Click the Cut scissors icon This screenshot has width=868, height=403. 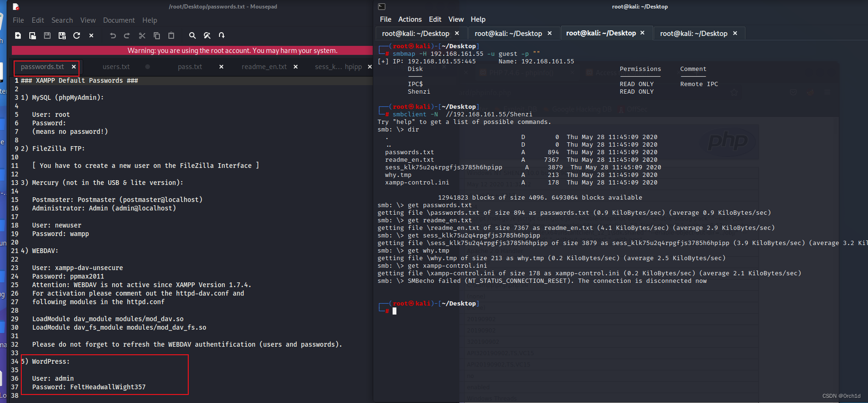coord(142,35)
